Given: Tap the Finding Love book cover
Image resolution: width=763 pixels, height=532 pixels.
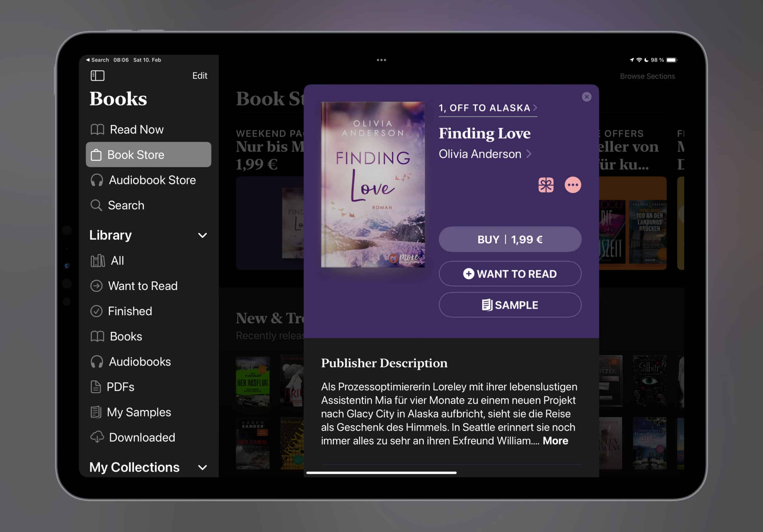Looking at the screenshot, I should click(x=373, y=185).
